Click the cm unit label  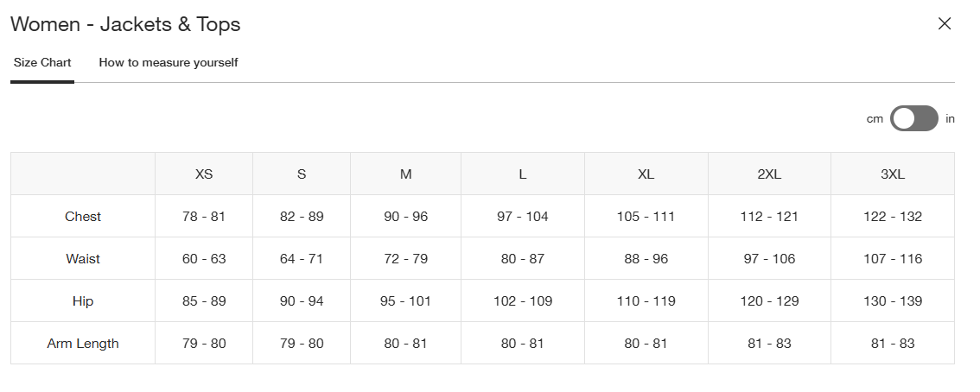click(875, 119)
